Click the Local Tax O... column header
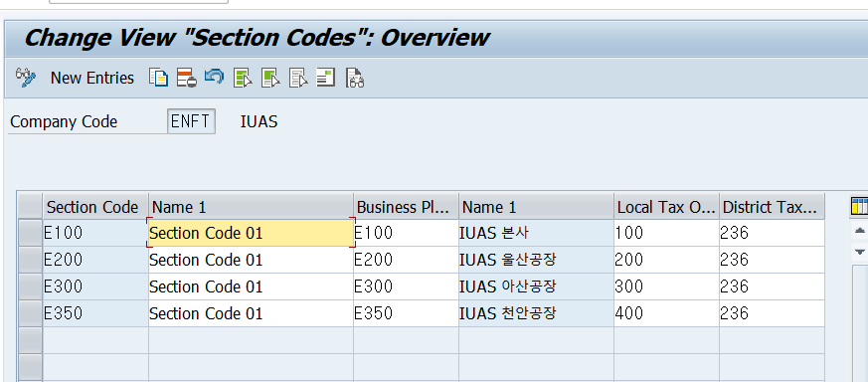The image size is (868, 382). [x=666, y=207]
